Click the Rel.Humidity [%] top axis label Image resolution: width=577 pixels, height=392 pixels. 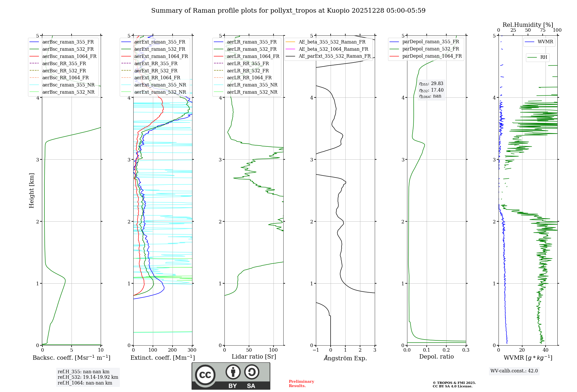coord(528,25)
